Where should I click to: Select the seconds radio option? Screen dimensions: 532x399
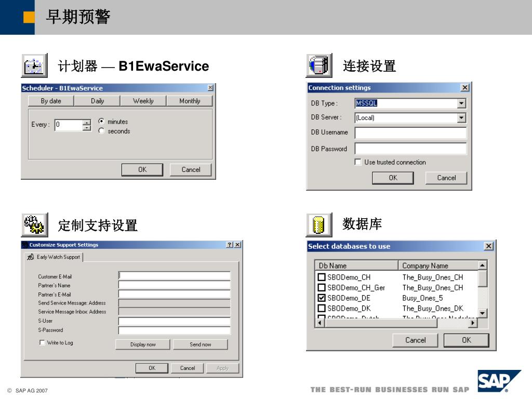coord(101,130)
